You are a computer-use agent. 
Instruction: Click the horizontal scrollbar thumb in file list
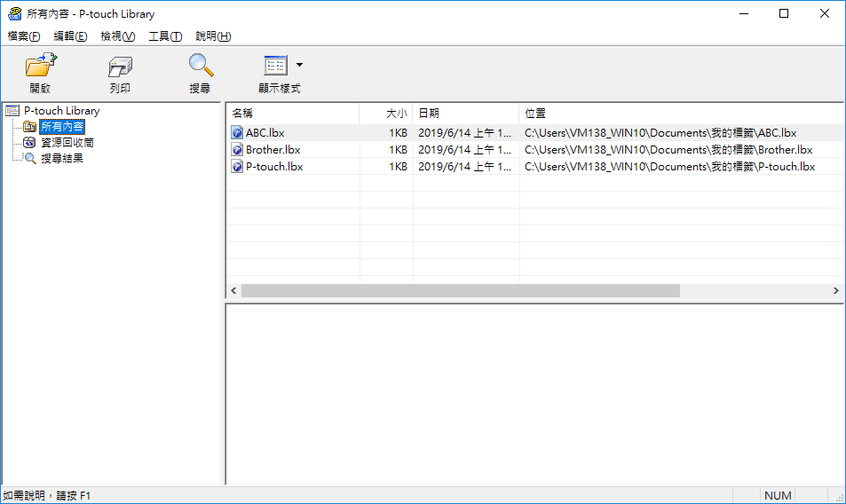(x=461, y=290)
